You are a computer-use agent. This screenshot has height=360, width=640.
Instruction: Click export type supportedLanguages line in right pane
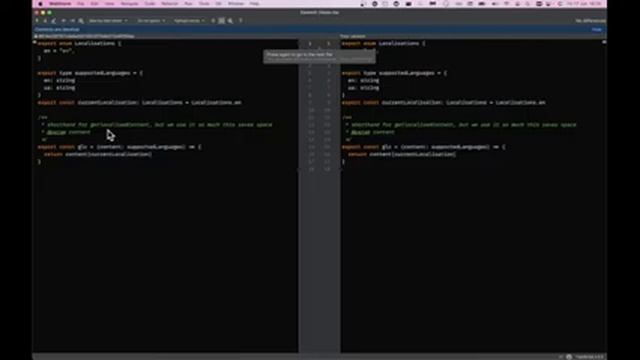click(394, 73)
